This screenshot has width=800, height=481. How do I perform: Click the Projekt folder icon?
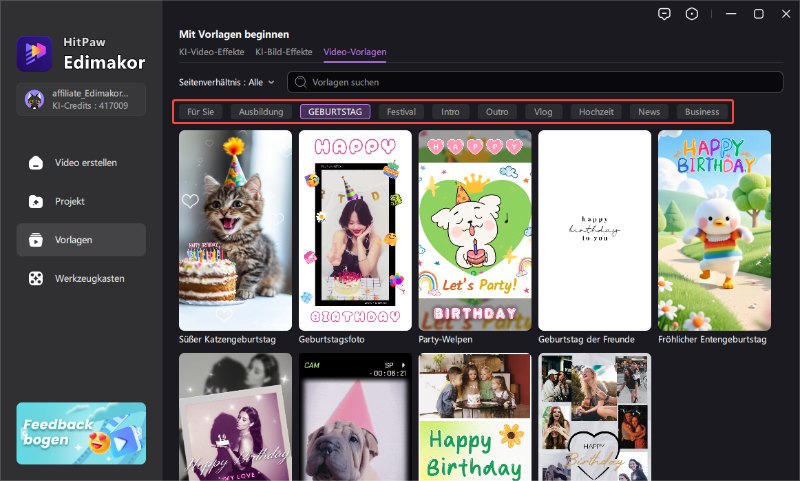coord(36,201)
